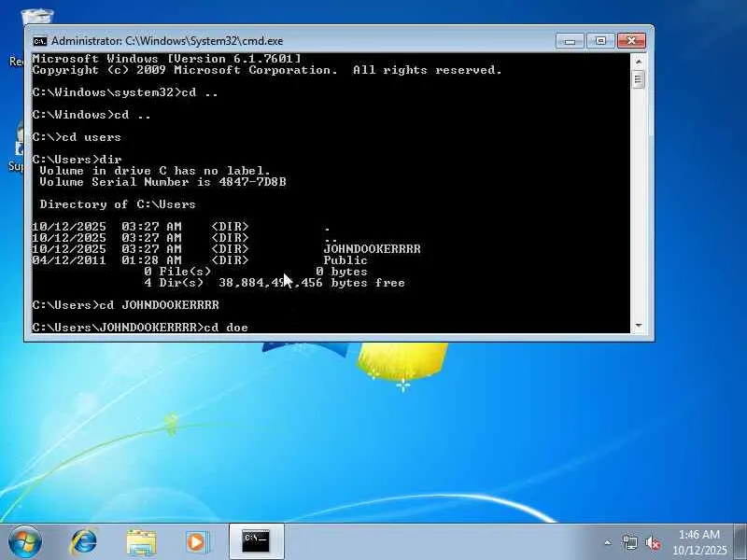
Task: Click the 'cd doe' command prompt line
Action: pyautogui.click(x=140, y=328)
